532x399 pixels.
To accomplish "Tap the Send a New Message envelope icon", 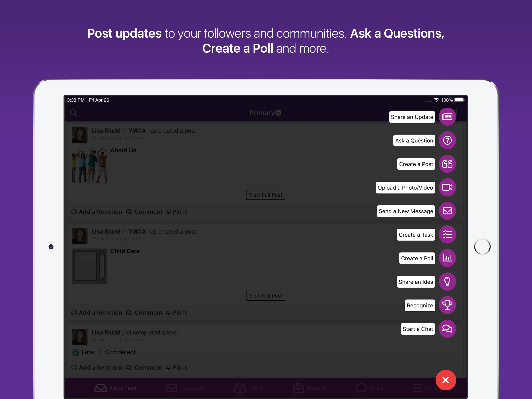I will (447, 211).
